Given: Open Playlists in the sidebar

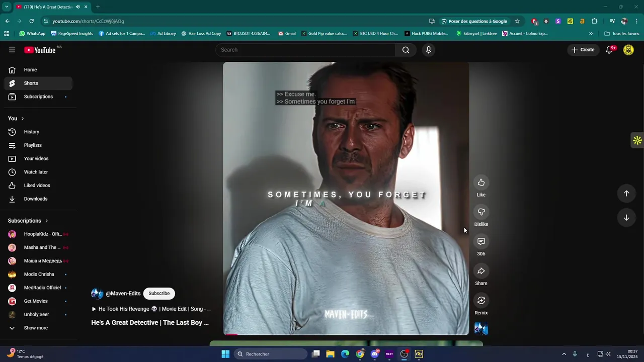Looking at the screenshot, I should click(38, 145).
